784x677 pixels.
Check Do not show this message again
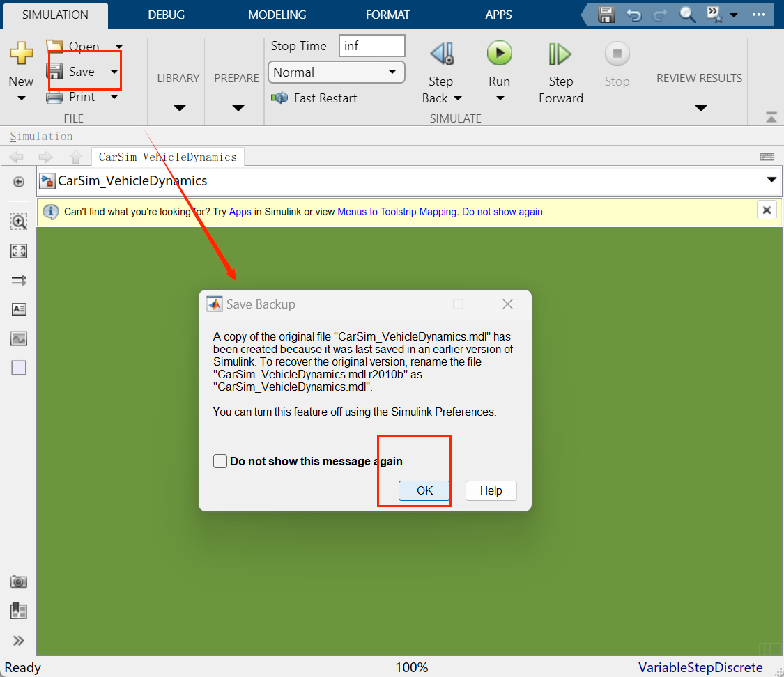tap(220, 460)
